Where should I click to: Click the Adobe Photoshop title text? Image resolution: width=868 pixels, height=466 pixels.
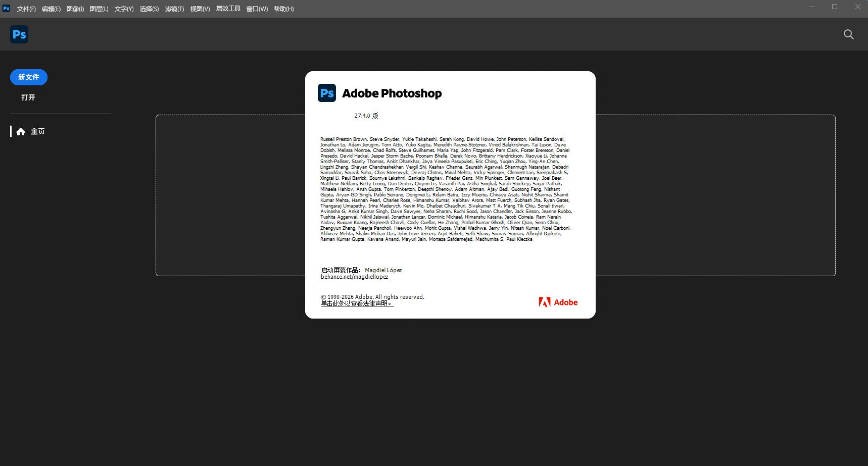[x=392, y=93]
